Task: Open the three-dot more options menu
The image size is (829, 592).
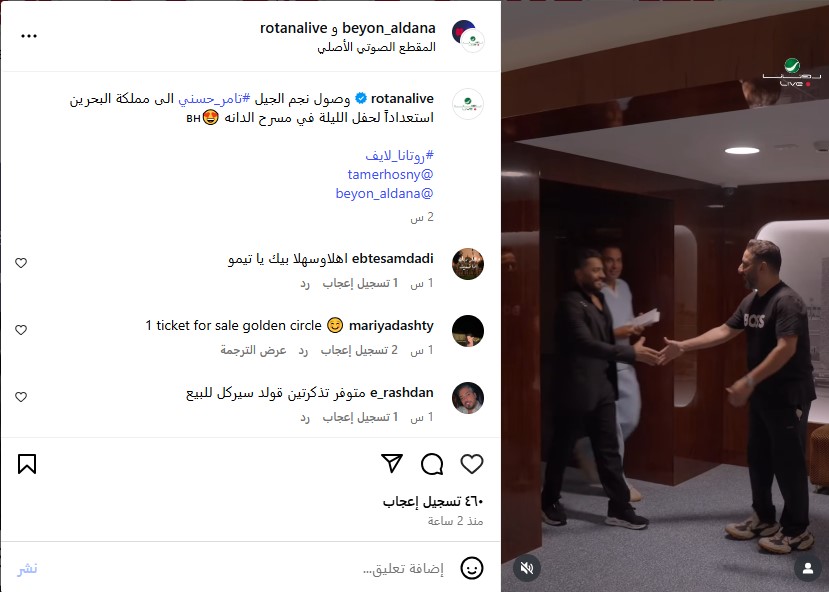Action: (x=29, y=36)
